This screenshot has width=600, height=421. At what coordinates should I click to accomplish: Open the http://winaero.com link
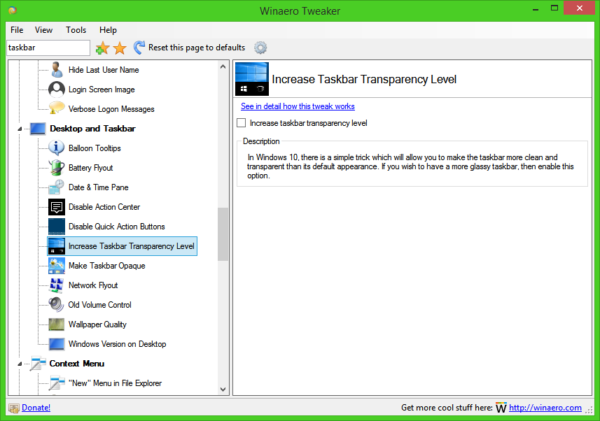[x=545, y=408]
